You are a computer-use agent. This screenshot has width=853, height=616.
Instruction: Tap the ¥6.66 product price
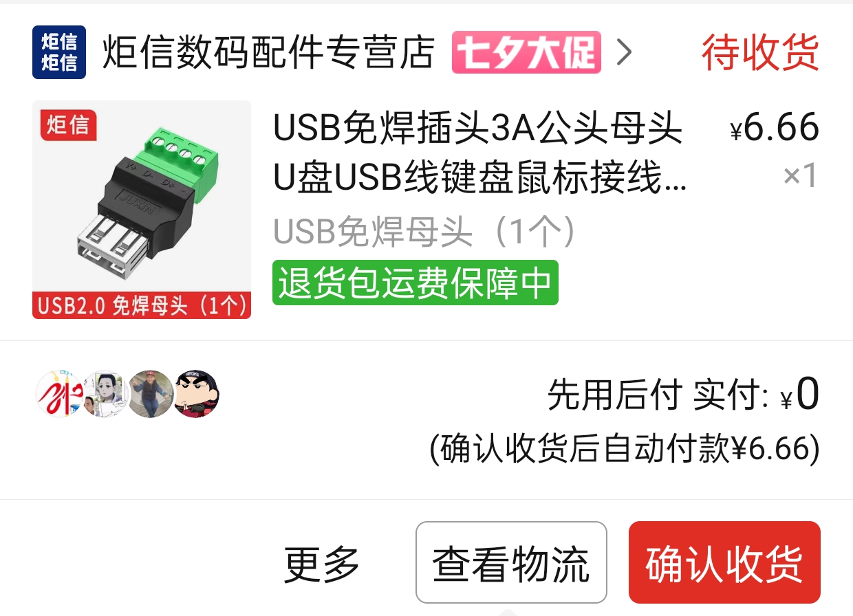tap(775, 128)
